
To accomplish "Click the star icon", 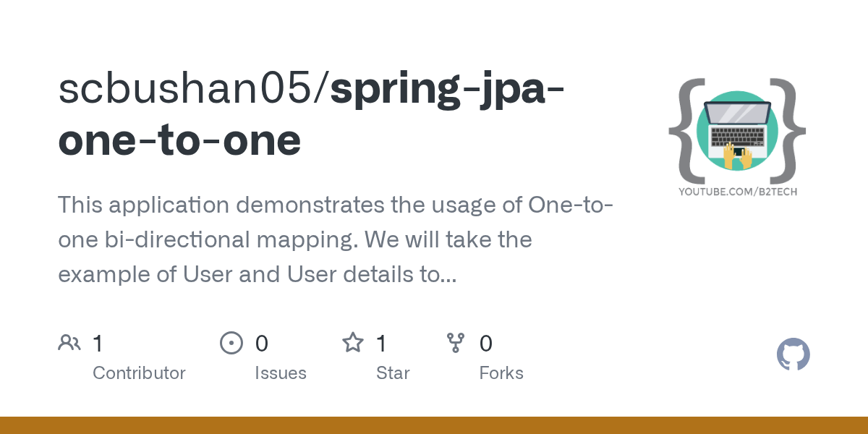I will (x=352, y=343).
